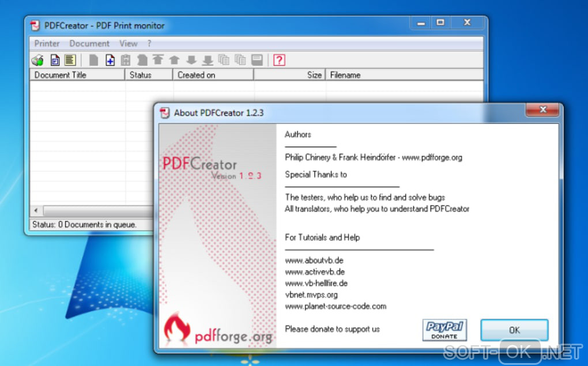Image resolution: width=588 pixels, height=366 pixels.
Task: Click the greyed stacked documents icon beside clipboard
Action: pyautogui.click(x=142, y=60)
